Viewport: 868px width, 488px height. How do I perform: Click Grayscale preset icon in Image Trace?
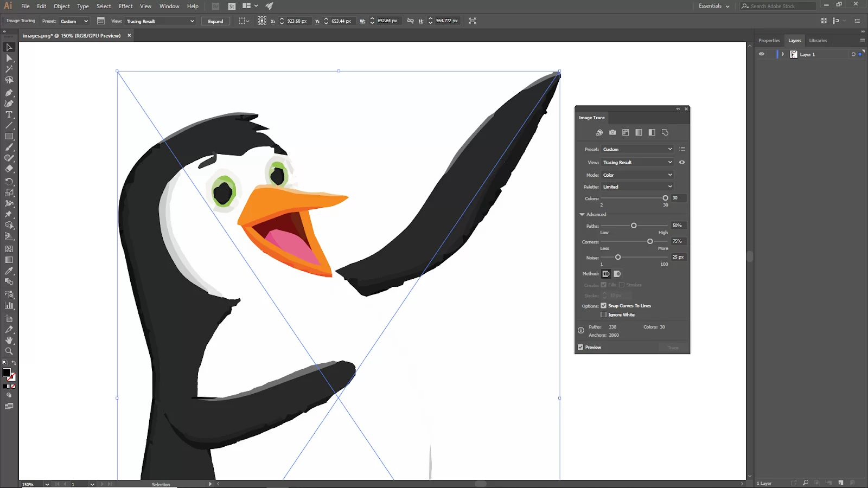point(639,132)
